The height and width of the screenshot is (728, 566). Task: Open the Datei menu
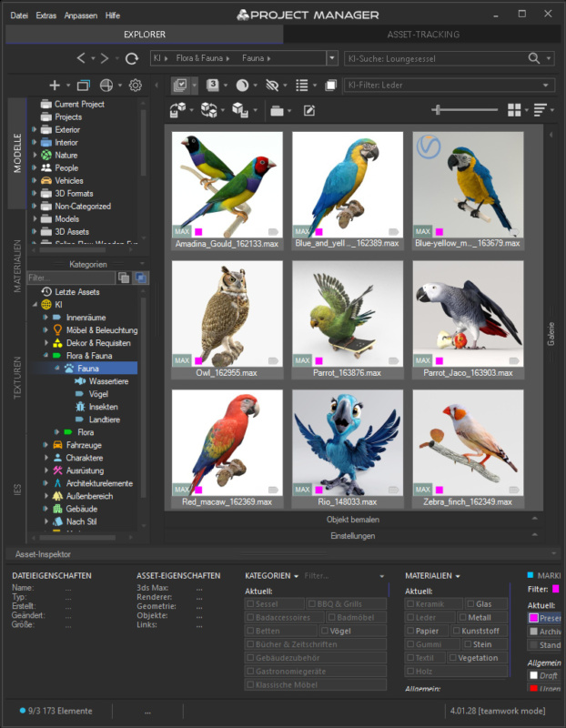coord(19,15)
